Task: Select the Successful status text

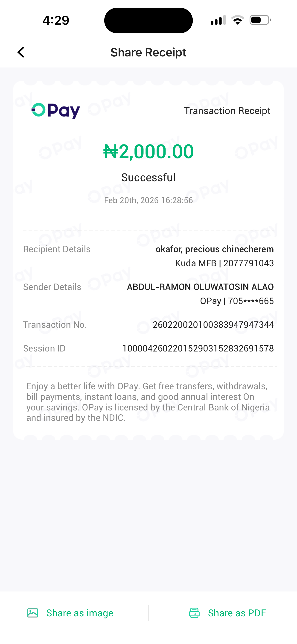Action: (x=148, y=178)
